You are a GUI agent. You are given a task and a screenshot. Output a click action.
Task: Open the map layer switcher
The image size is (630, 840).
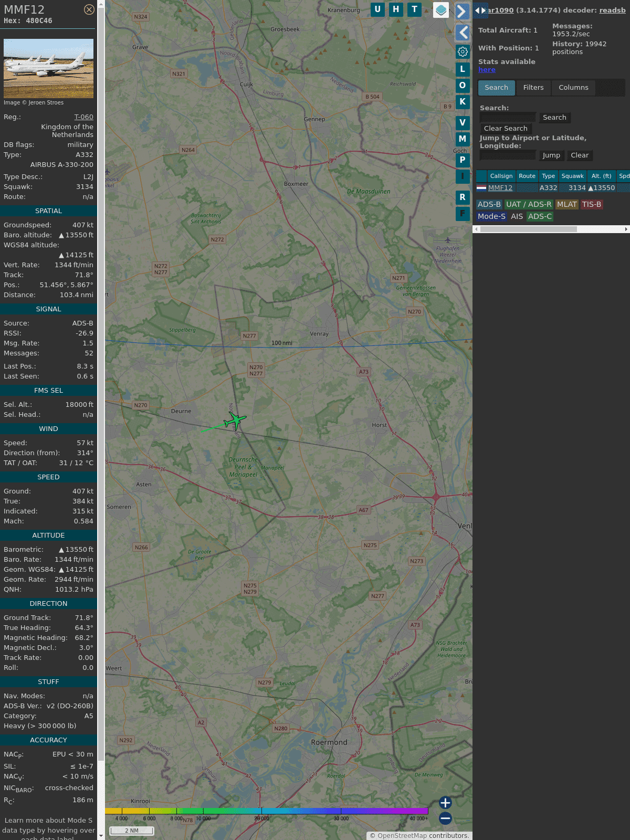(x=441, y=10)
